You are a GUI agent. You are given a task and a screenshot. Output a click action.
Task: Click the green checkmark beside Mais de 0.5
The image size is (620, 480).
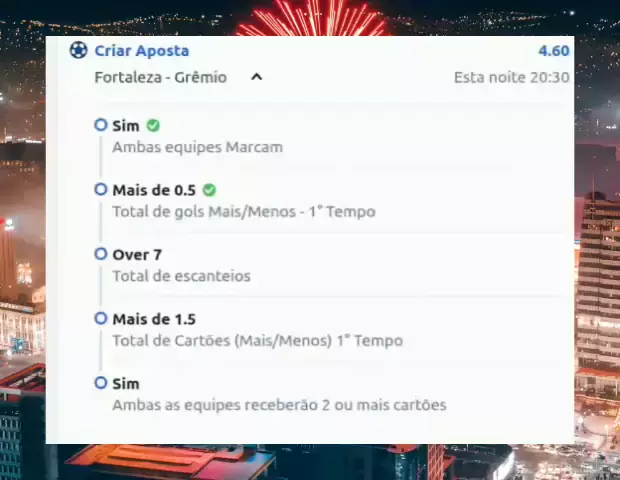coord(209,190)
